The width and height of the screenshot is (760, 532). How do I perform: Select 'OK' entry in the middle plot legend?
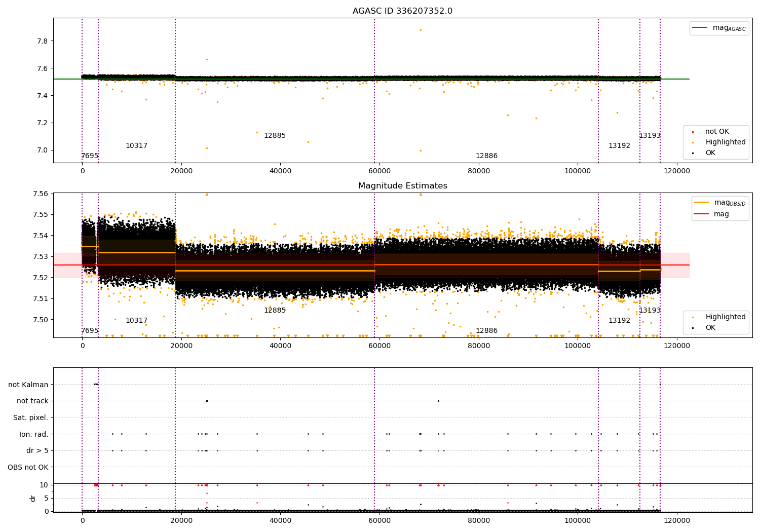pyautogui.click(x=710, y=328)
